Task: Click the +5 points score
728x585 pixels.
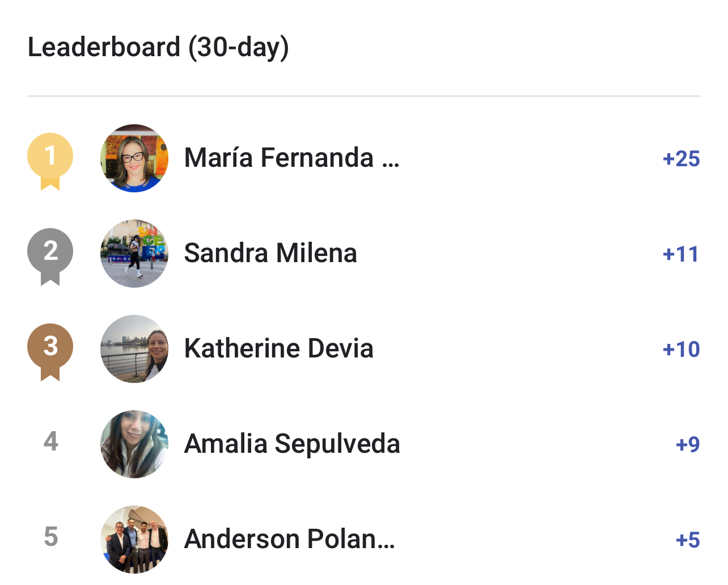Action: (x=688, y=540)
